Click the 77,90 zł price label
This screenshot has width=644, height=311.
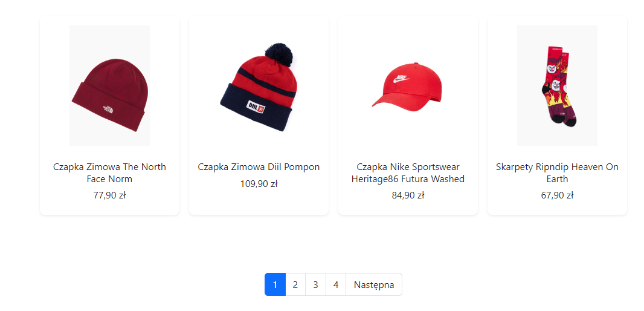(x=109, y=195)
